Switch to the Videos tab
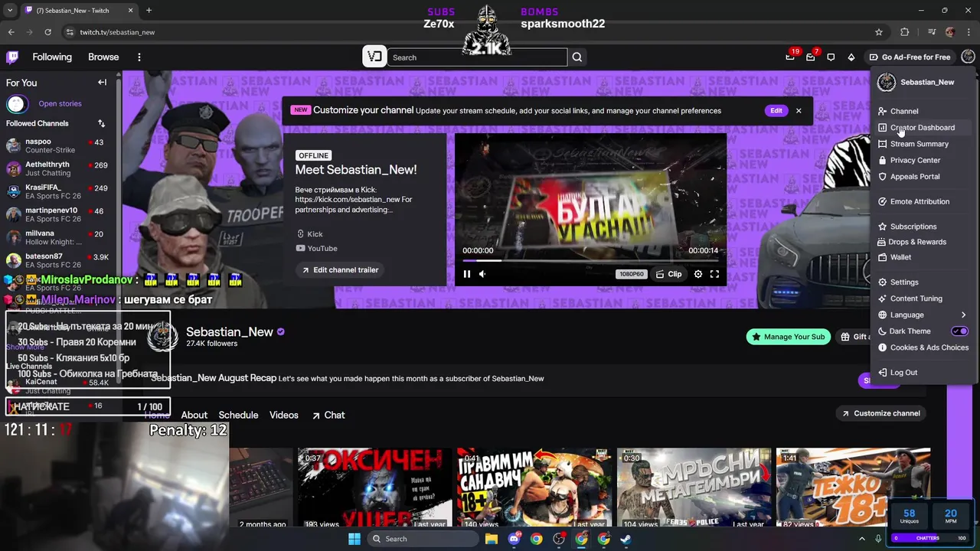This screenshot has height=551, width=980. 283,415
